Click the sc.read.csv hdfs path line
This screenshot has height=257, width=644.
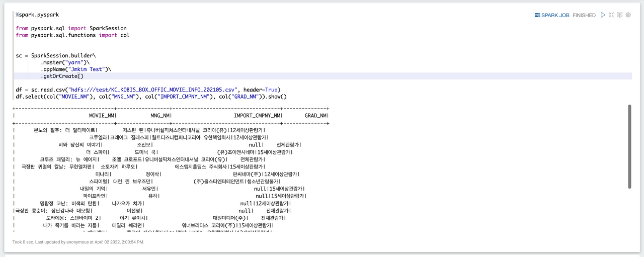click(x=148, y=90)
